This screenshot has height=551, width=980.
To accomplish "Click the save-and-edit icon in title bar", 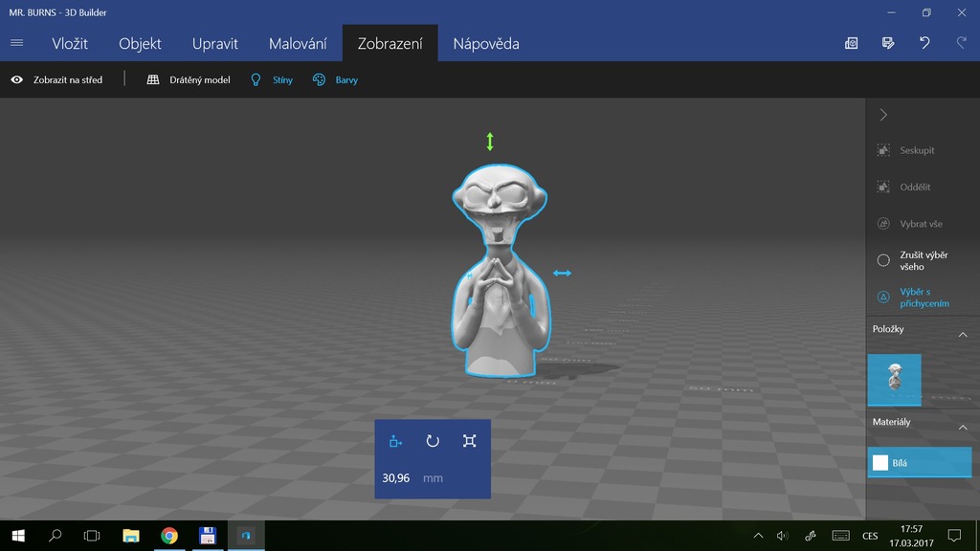I will pos(888,43).
